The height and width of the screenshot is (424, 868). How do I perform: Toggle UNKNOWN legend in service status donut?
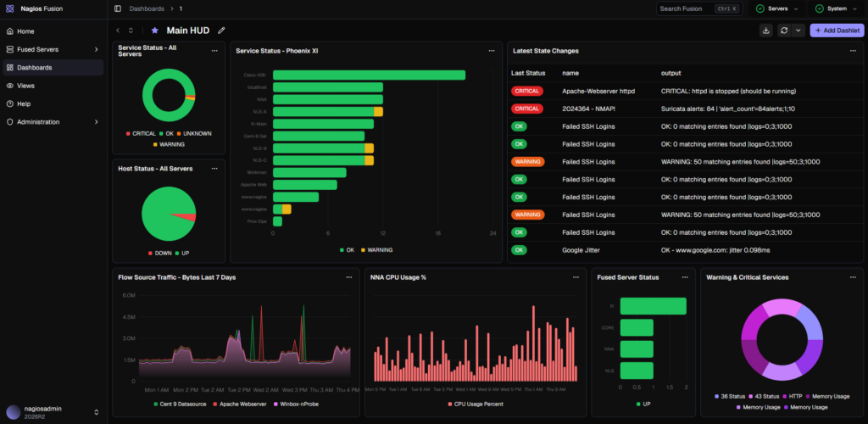point(194,133)
